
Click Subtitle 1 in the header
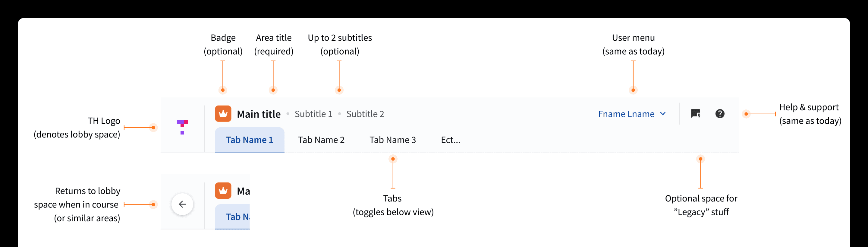(x=313, y=114)
